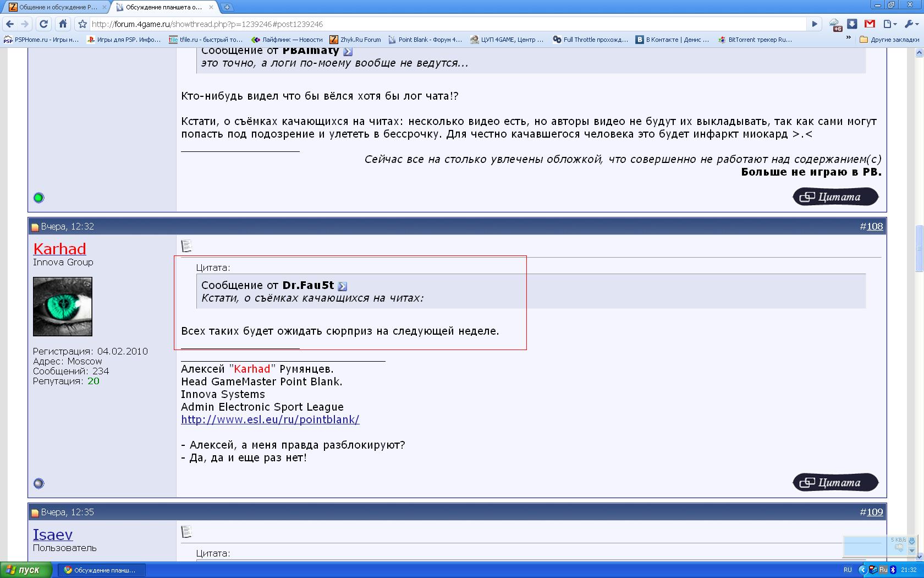Click the taskbar clock showing 21:32
The image size is (924, 578).
[909, 570]
